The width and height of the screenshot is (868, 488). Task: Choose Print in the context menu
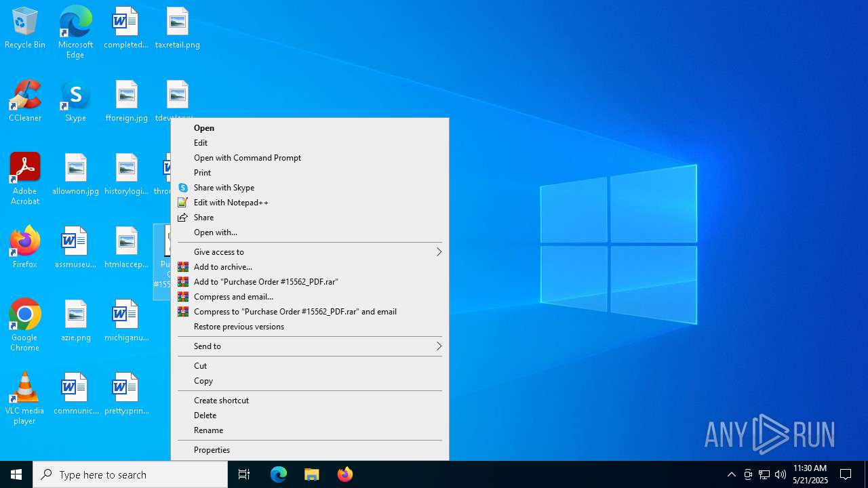(310, 173)
